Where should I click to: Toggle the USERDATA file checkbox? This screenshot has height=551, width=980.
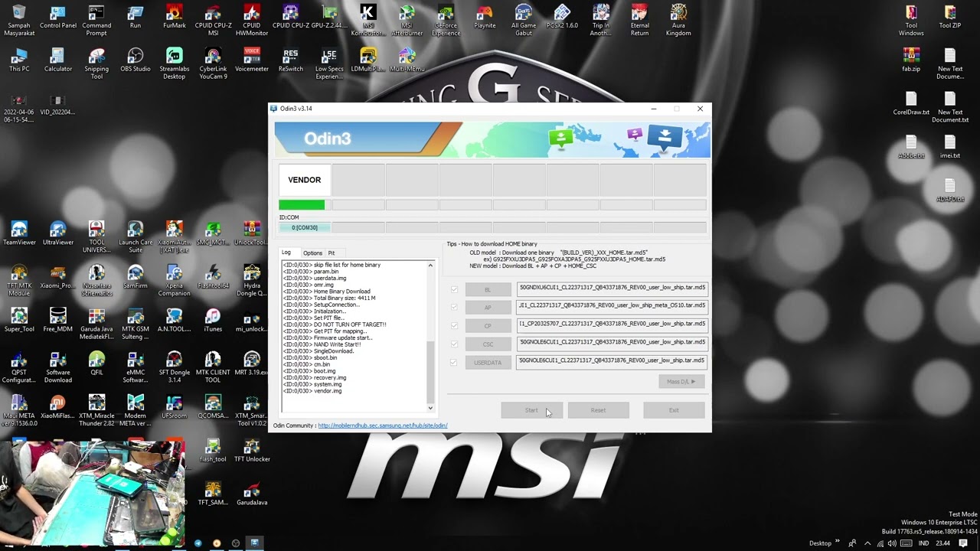pos(454,363)
